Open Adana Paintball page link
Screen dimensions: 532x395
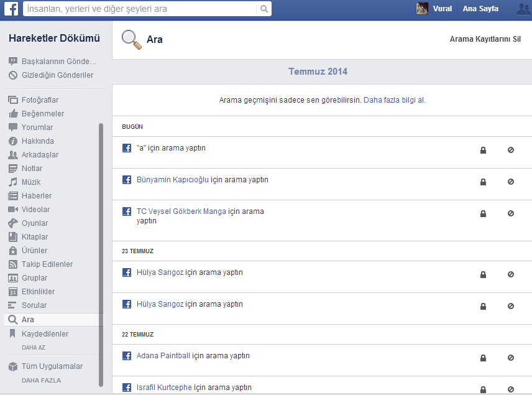pos(163,356)
